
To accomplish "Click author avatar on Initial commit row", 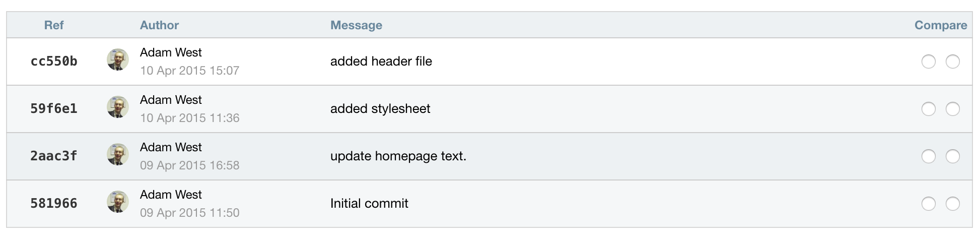I will point(118,202).
